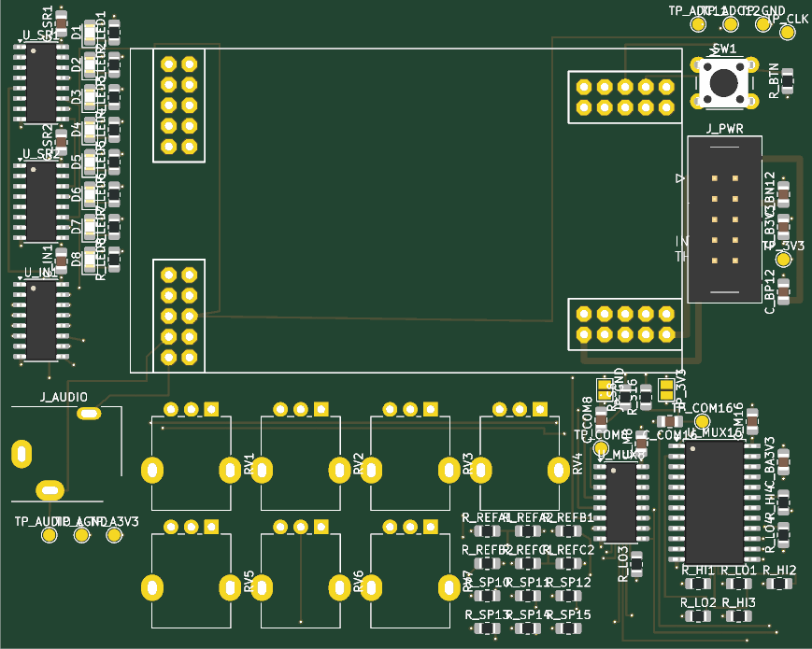Select the TP_A3V3 test point pad
The height and width of the screenshot is (649, 812).
pyautogui.click(x=114, y=535)
